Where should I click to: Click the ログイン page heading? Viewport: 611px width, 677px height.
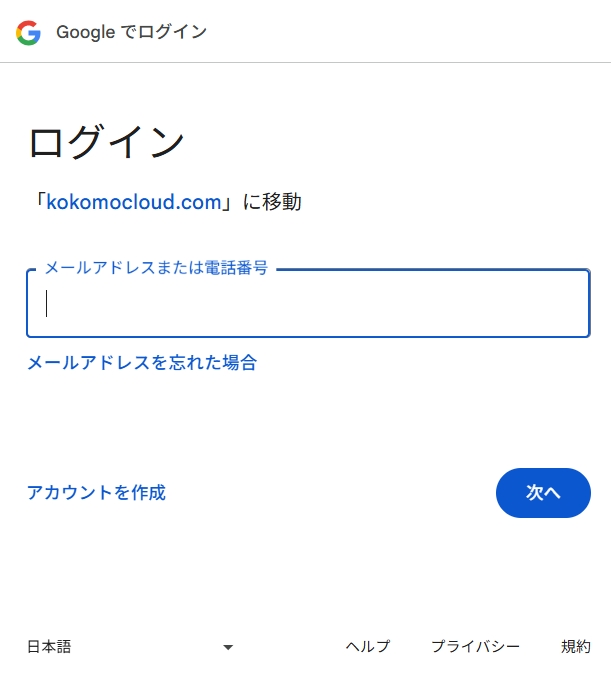click(x=106, y=142)
